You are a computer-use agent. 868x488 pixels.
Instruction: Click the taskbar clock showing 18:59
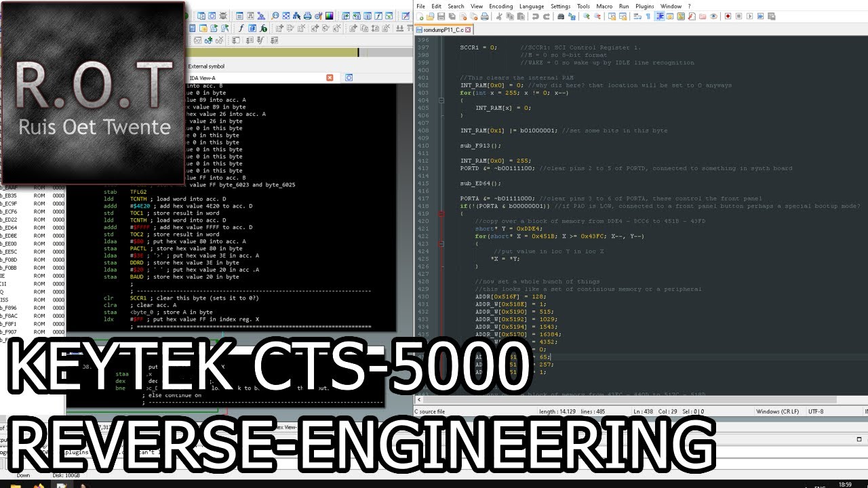click(x=845, y=484)
